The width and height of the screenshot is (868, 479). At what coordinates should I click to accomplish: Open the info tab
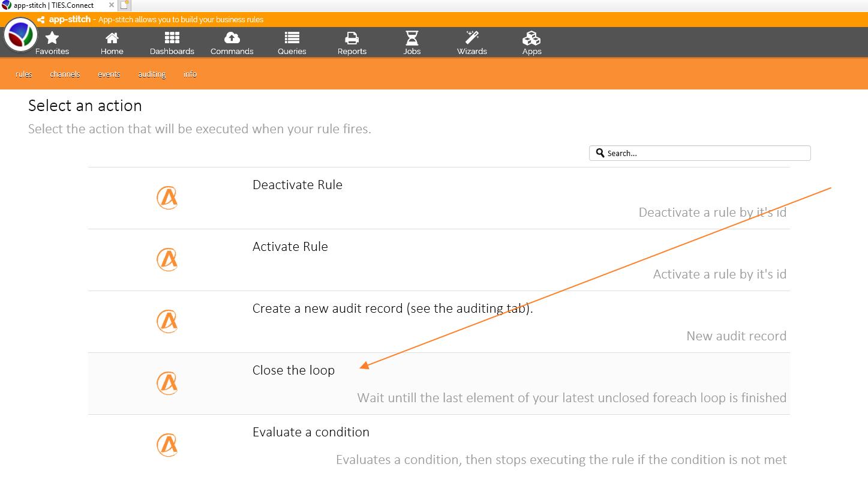(190, 74)
